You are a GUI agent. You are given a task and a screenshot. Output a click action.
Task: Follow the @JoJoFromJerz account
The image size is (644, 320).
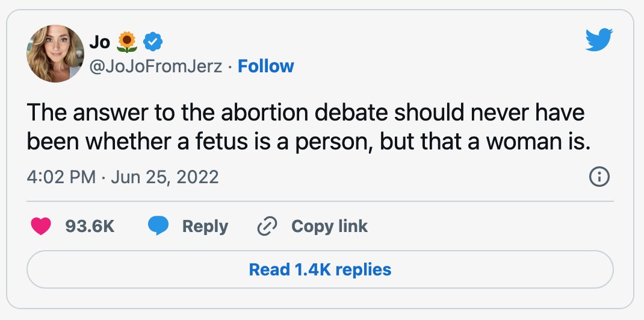click(x=266, y=66)
